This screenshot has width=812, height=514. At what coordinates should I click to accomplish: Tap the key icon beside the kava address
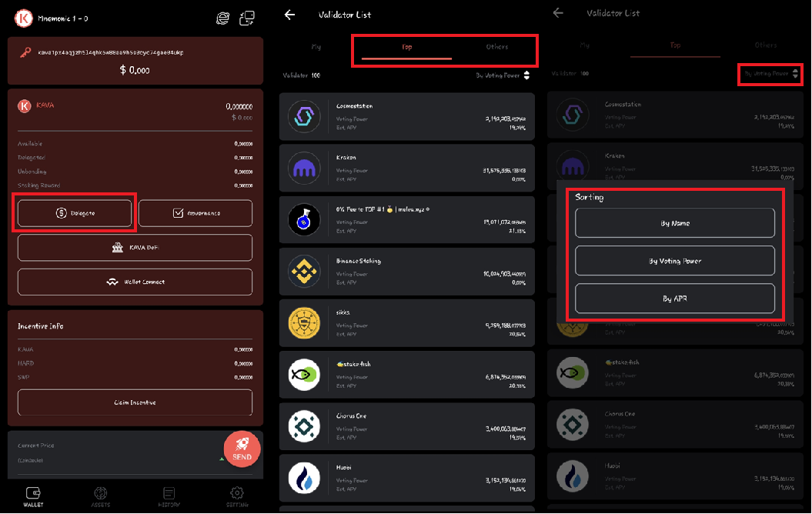point(25,52)
